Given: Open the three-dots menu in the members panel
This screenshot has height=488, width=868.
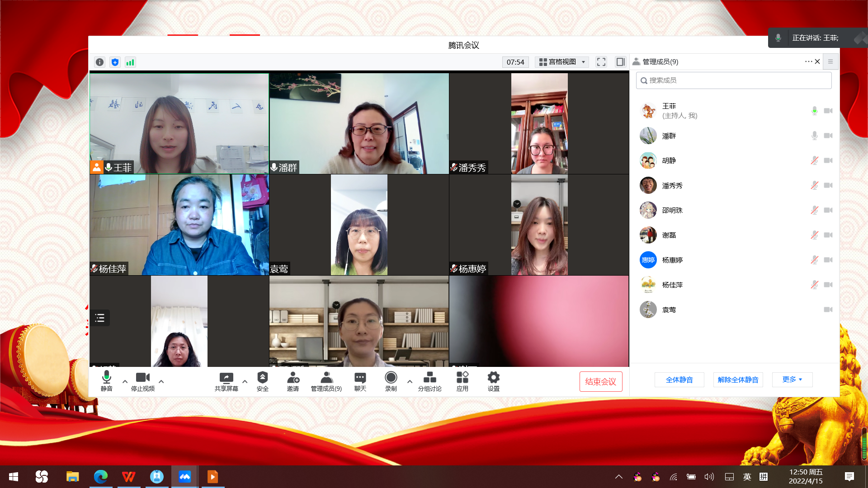Looking at the screenshot, I should [808, 61].
